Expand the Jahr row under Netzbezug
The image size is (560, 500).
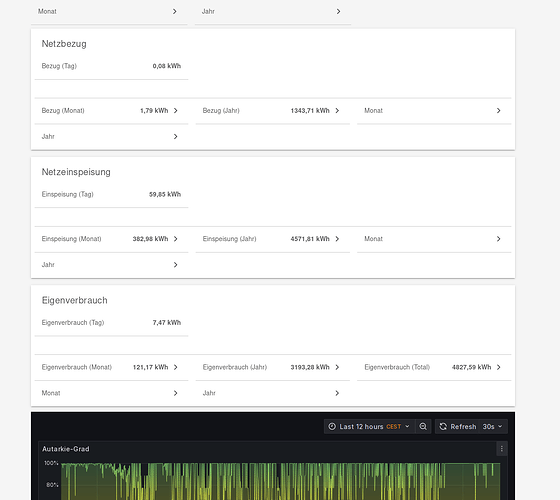pyautogui.click(x=111, y=136)
